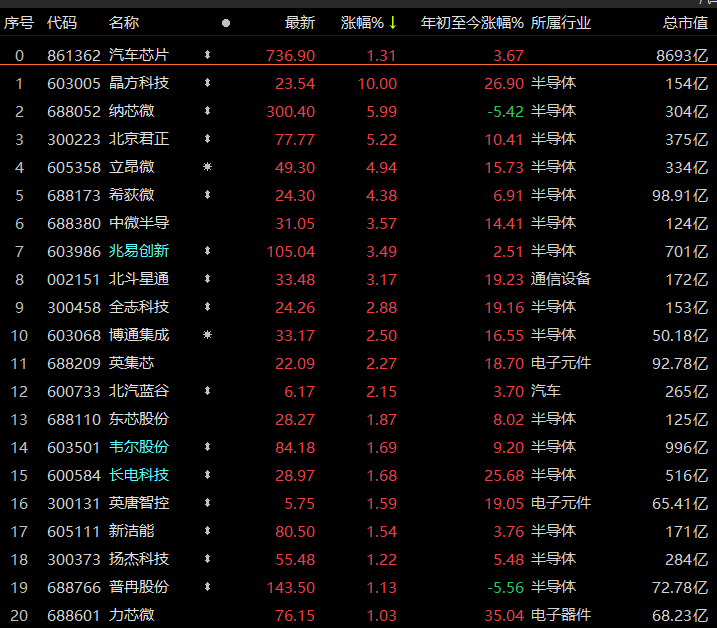Click the green -5.42 year-to-date value
This screenshot has height=628, width=717.
(505, 111)
